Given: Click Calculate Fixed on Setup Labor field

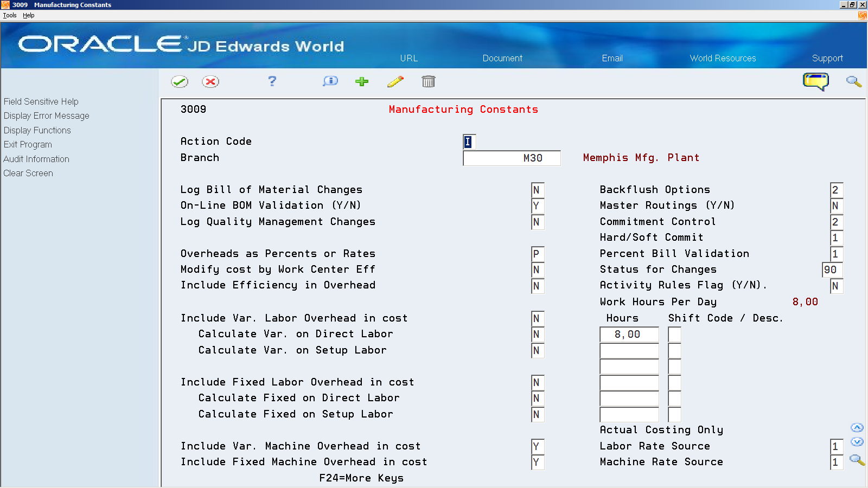Looking at the screenshot, I should (x=538, y=414).
